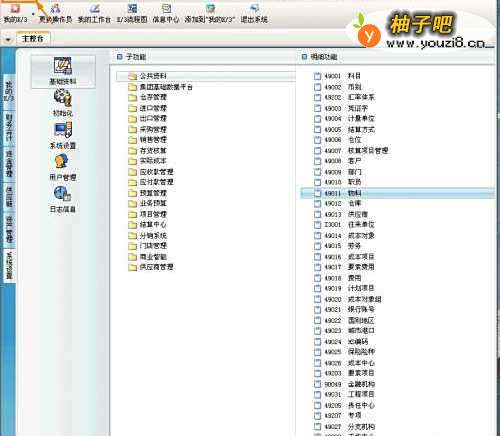Select the 计量单位 detail item
Screen dimensions: 500x436
(344, 119)
